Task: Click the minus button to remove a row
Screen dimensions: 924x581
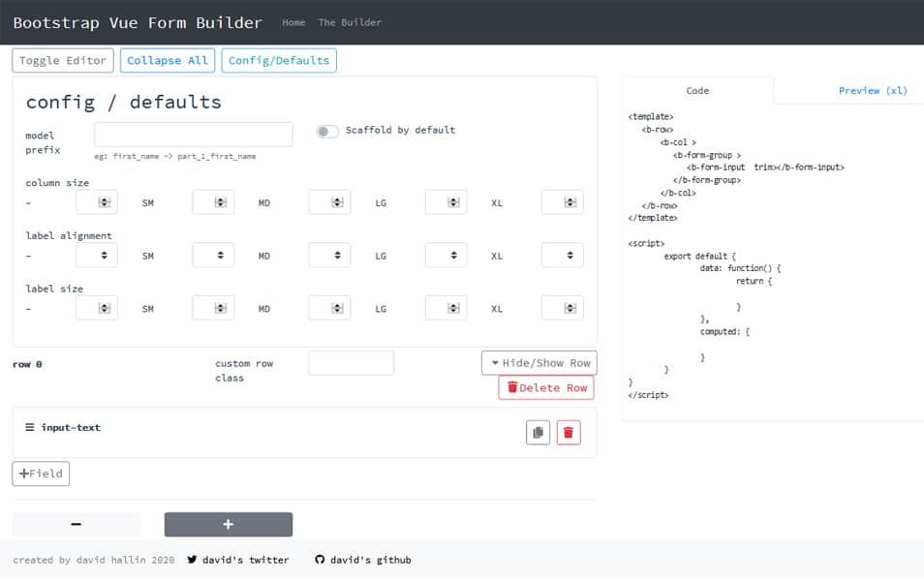Action: tap(76, 524)
